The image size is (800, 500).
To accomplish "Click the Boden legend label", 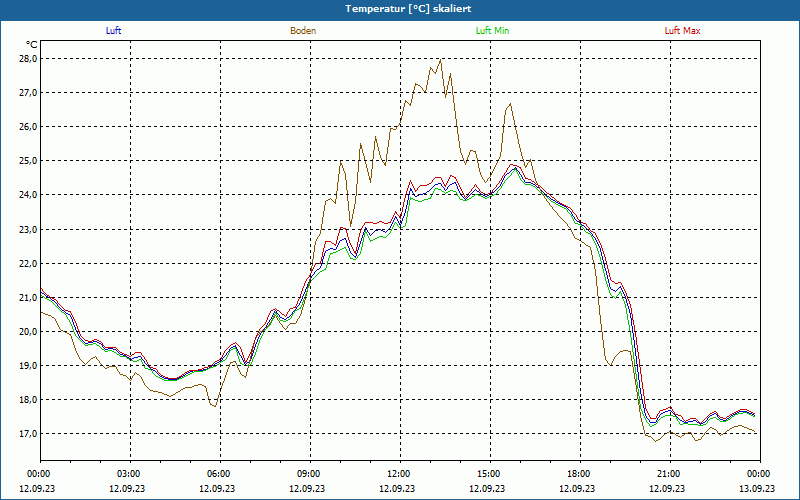I will coord(303,31).
